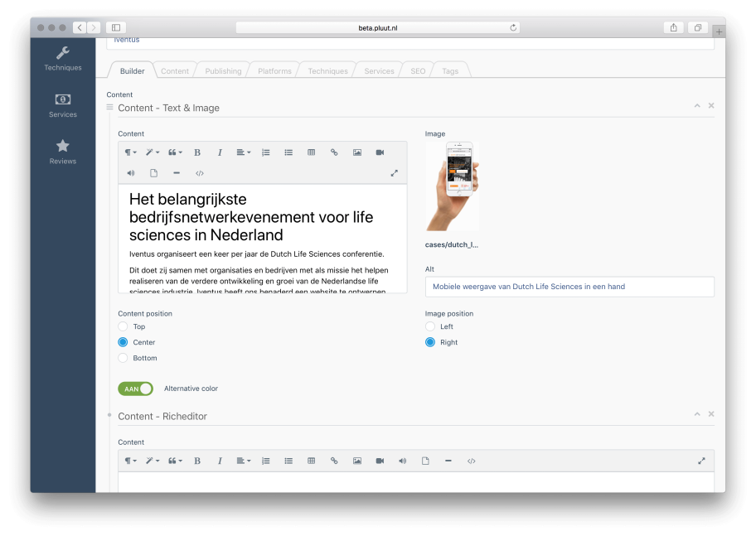Toggle italic in the Richeditor toolbar

coord(220,461)
